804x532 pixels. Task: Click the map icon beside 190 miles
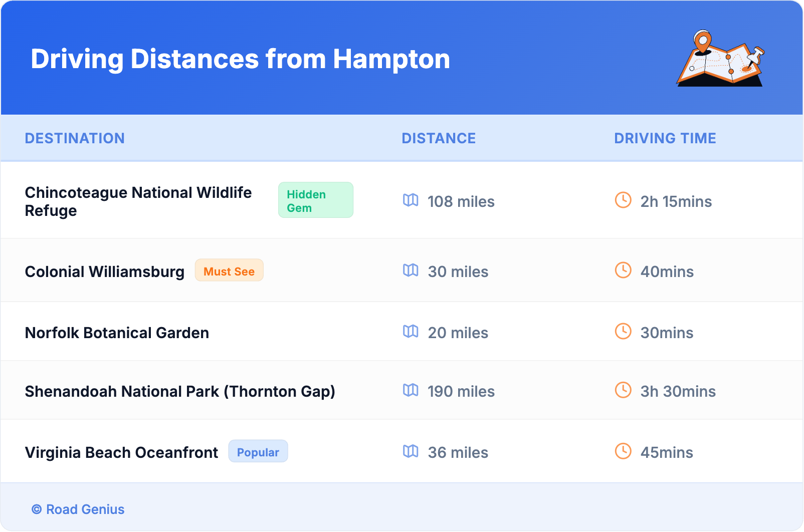[411, 390]
